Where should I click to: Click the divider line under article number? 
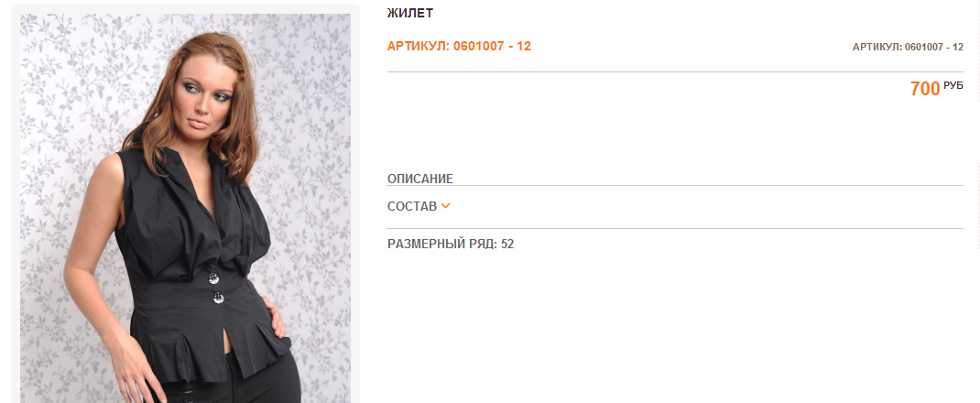click(675, 71)
